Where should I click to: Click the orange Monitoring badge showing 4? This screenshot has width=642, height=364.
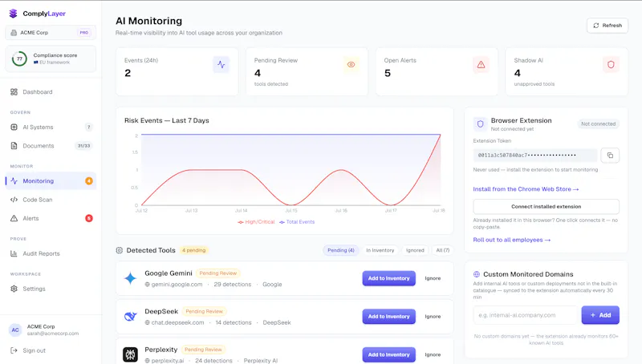(89, 180)
